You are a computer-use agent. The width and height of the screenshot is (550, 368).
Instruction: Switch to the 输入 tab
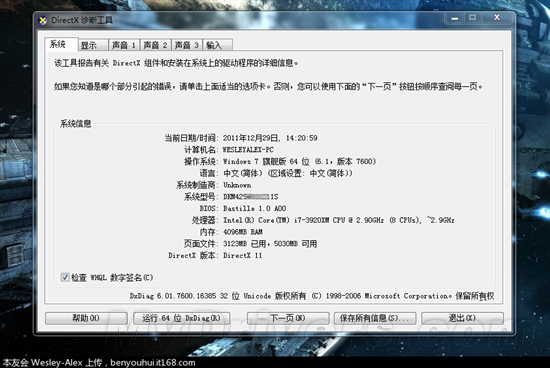pyautogui.click(x=217, y=45)
